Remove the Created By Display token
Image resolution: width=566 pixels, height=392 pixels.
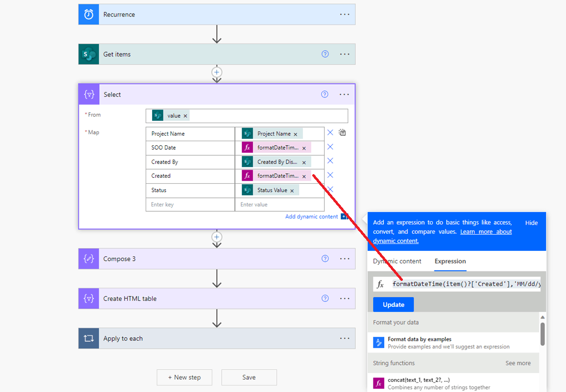304,162
